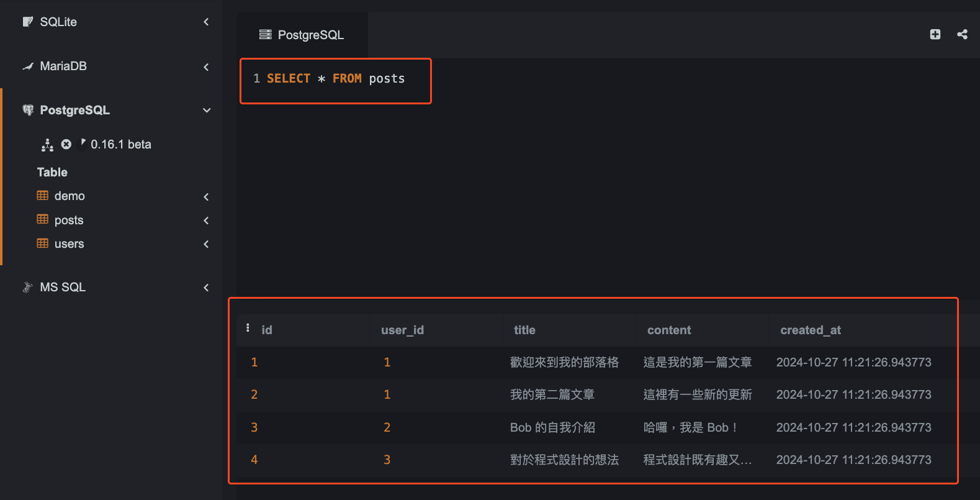Click content cell '這裡有一些新的更新'

698,394
